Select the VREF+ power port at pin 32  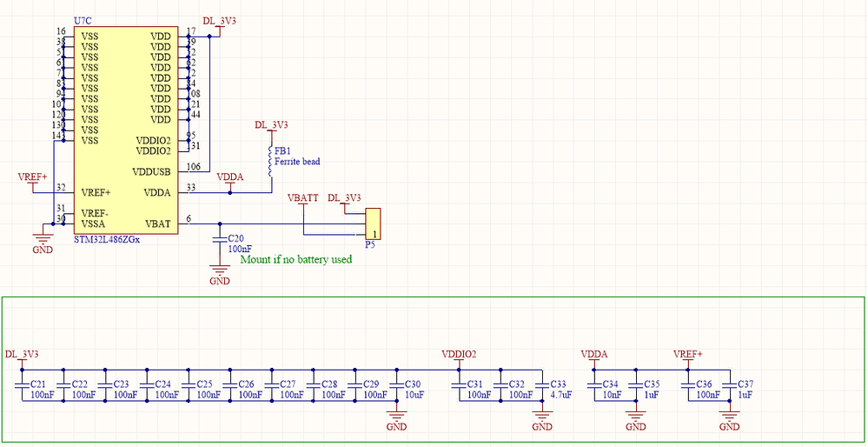[32, 183]
